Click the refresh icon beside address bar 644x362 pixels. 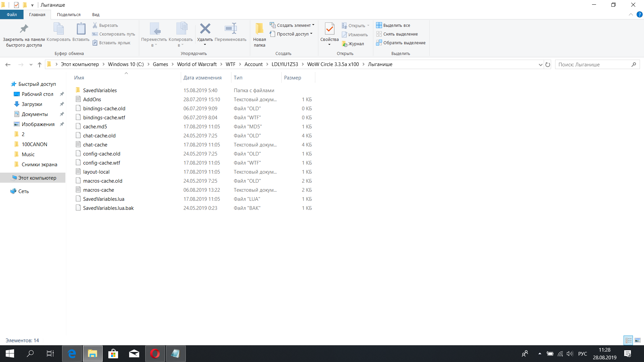(x=548, y=64)
